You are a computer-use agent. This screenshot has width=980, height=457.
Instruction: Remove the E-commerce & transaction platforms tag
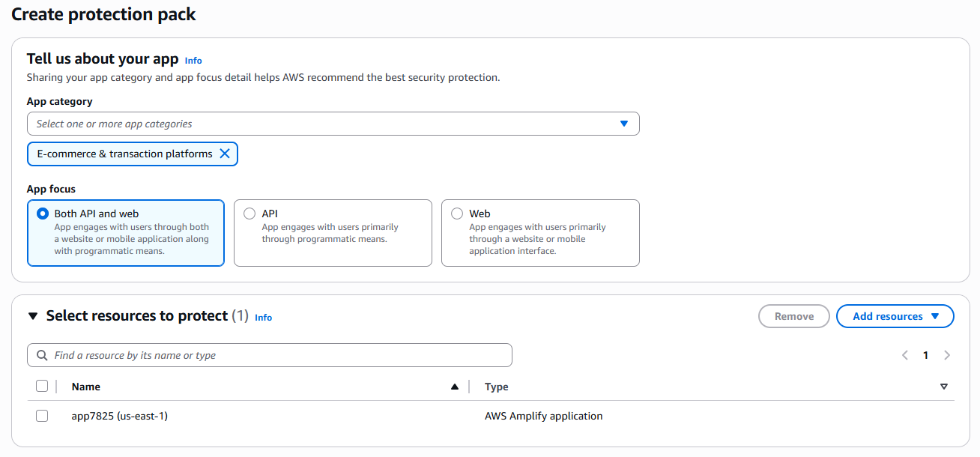224,154
